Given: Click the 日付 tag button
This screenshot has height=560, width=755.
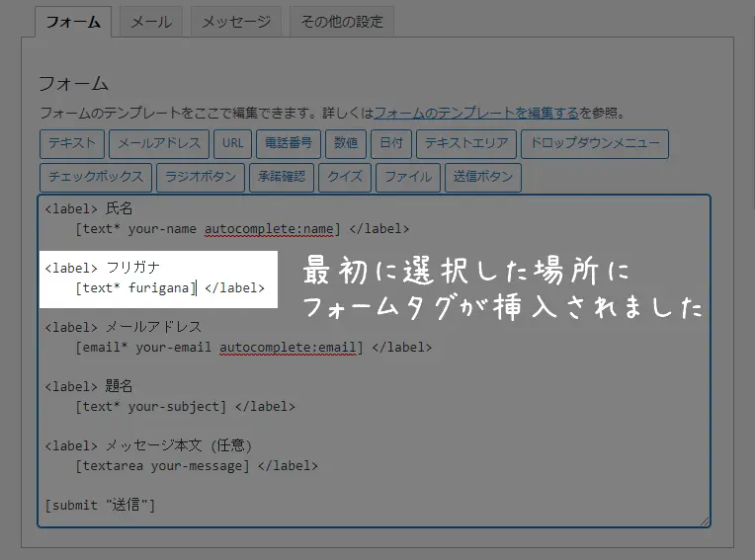Looking at the screenshot, I should (x=391, y=143).
